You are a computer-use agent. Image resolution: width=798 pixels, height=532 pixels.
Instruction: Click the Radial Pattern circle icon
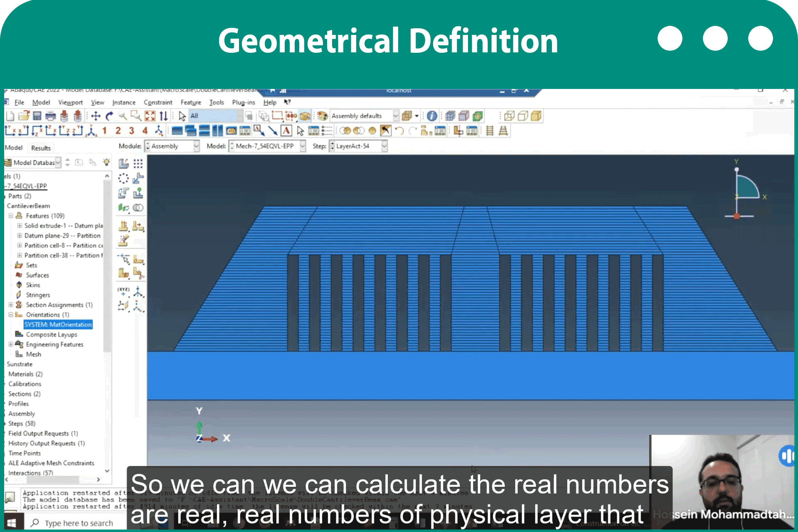123,179
